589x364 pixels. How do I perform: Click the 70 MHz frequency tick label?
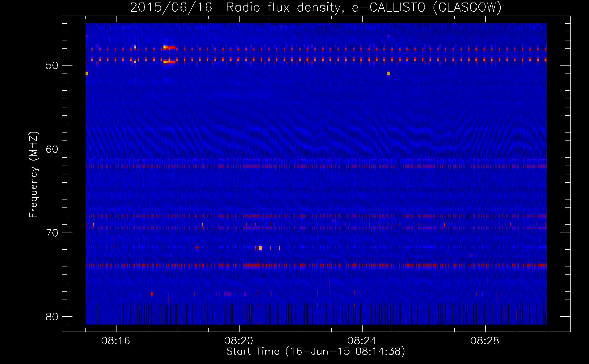coord(52,233)
